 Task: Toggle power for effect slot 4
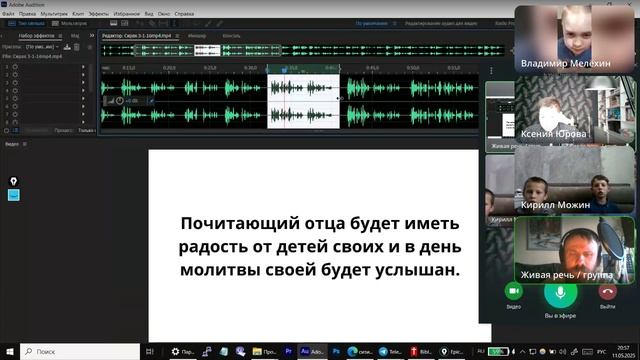click(15, 91)
